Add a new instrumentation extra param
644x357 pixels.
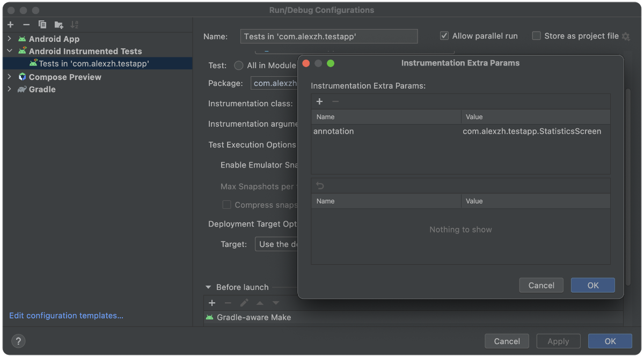point(319,101)
